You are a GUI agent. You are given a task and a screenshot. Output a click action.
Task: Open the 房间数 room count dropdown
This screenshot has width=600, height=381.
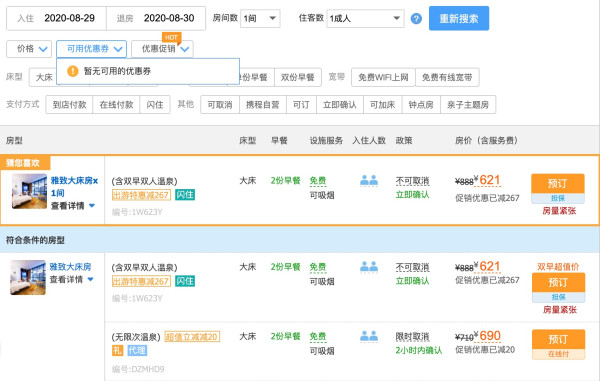click(x=260, y=18)
